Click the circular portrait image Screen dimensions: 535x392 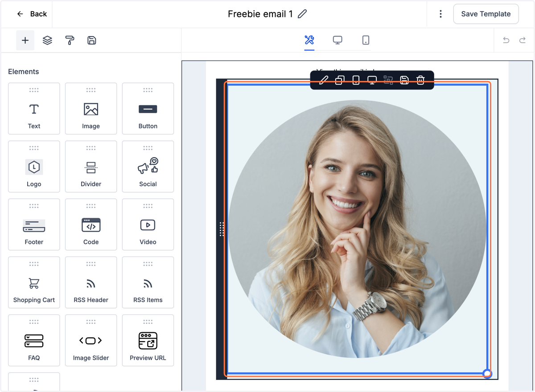tap(357, 229)
